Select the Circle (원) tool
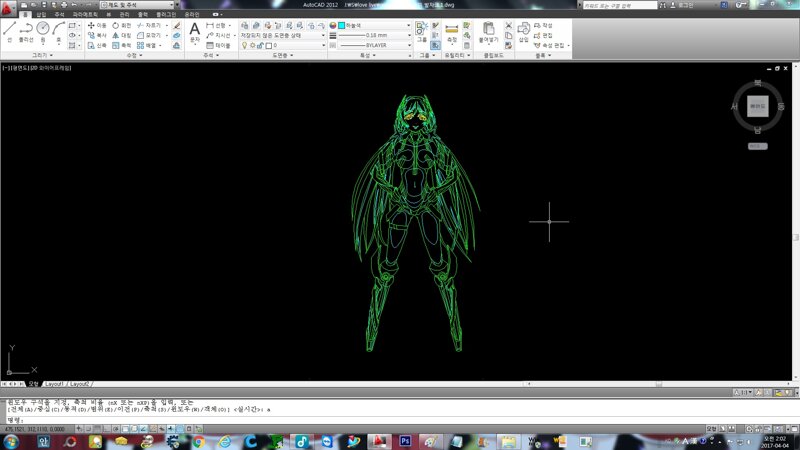The image size is (800, 450). 43,32
